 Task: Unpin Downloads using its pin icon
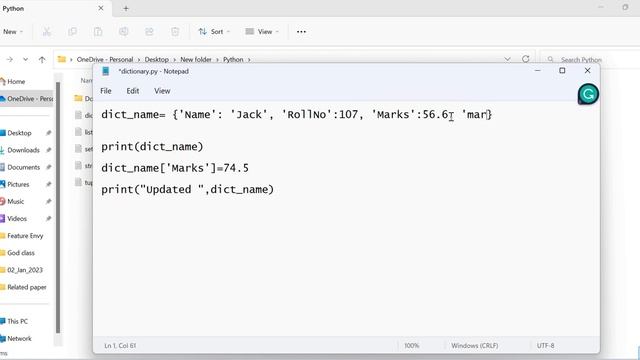click(48, 150)
